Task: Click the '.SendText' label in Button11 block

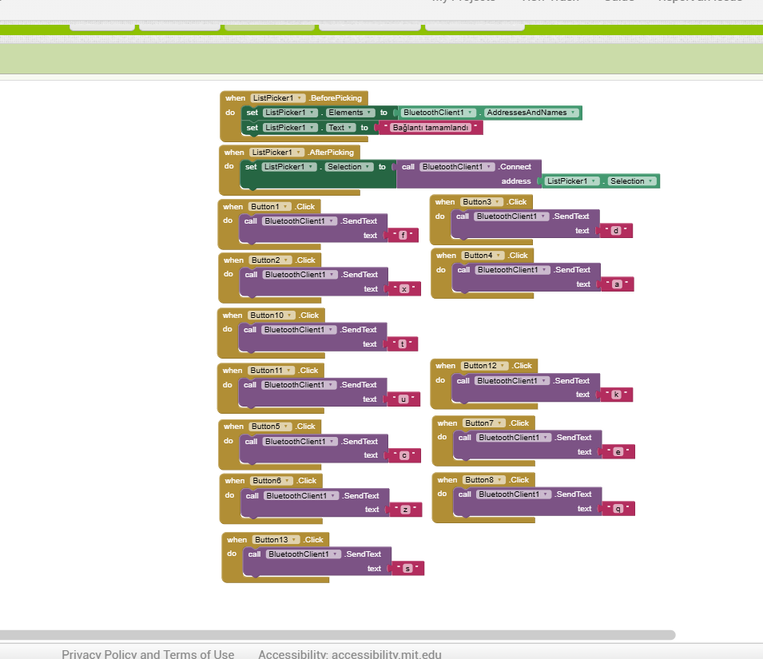Action: [x=359, y=384]
